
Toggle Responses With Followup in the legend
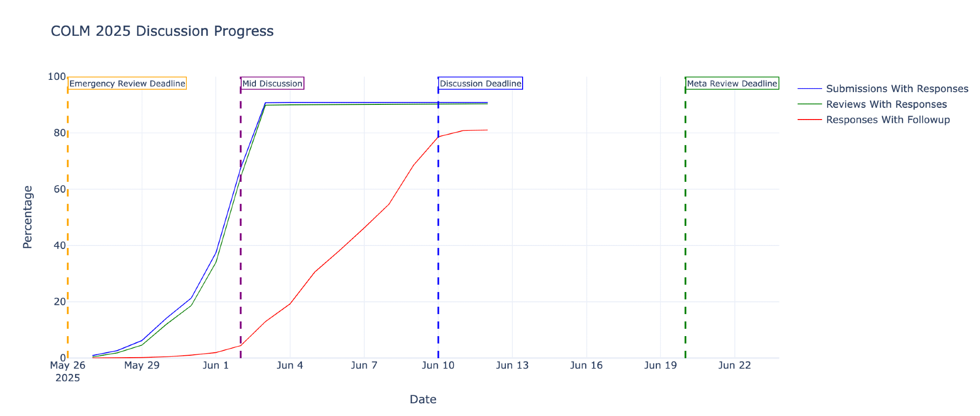coord(887,120)
